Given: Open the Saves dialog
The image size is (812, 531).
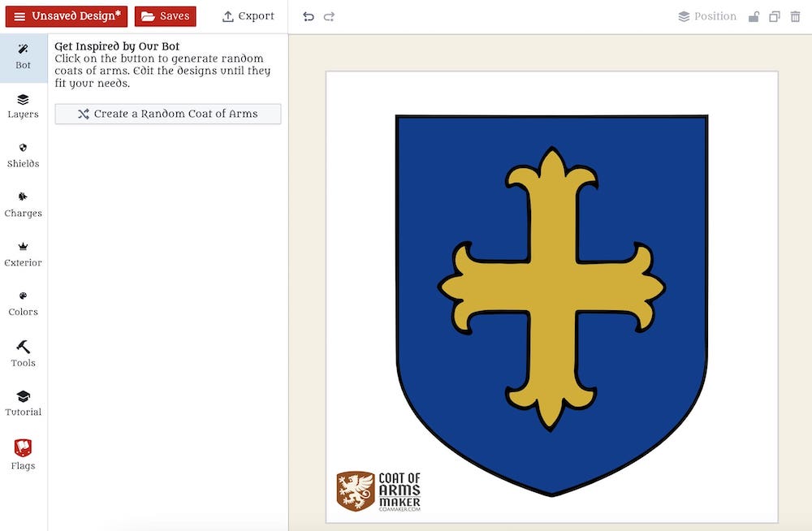Looking at the screenshot, I should click(165, 15).
